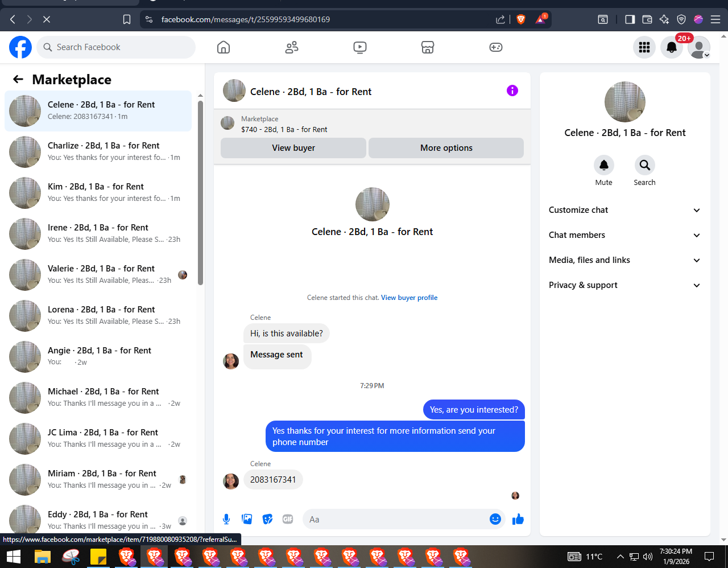Screen dimensions: 728x568
Task: Open the account profile avatar menu
Action: pyautogui.click(x=699, y=47)
